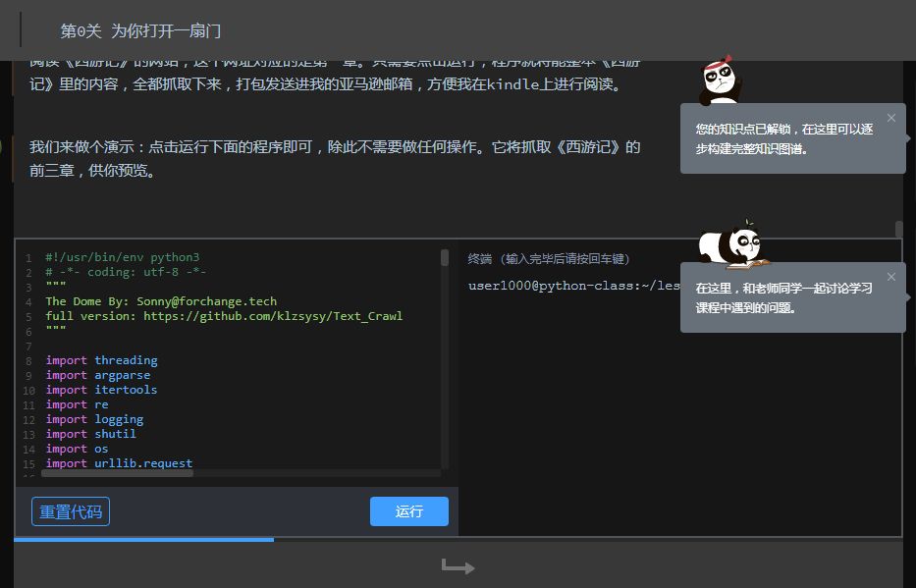The image size is (916, 588).
Task: Click the line 'import itertools'
Action: coord(102,390)
